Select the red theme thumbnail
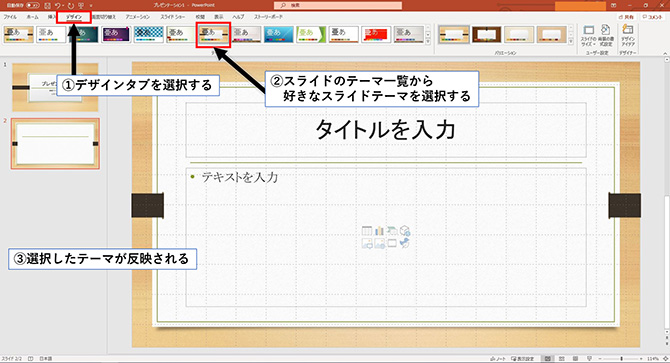670x363 pixels. pyautogui.click(x=376, y=35)
